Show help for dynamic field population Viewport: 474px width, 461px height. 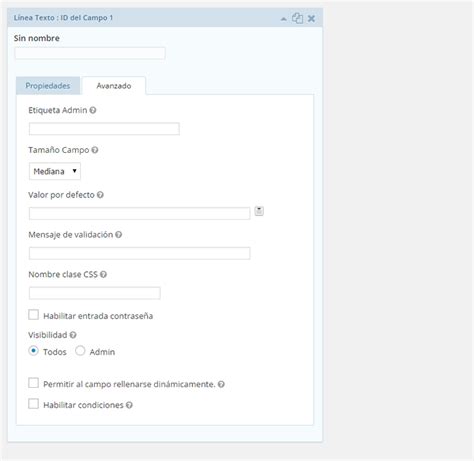click(221, 384)
